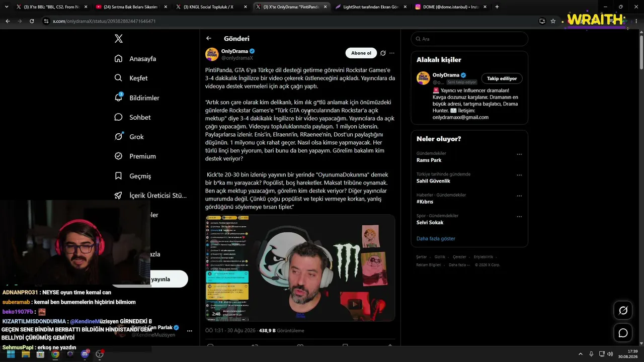Go to the X logo home

coord(118,39)
